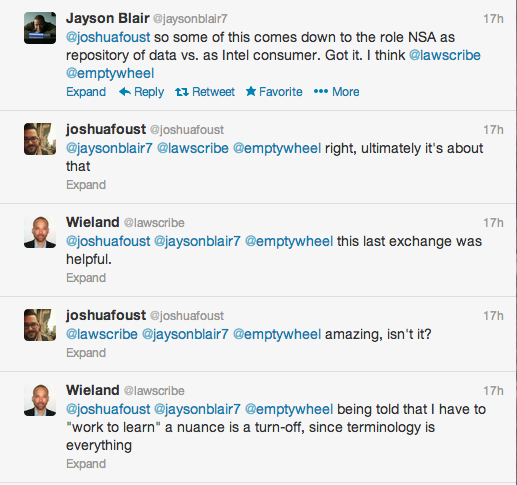517x485 pixels.
Task: Click Wieland's avatar on the 'work to learn' tweet
Action: coord(40,400)
